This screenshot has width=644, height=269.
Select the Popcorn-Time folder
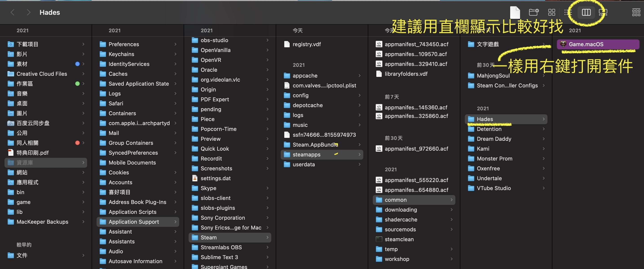pos(230,129)
